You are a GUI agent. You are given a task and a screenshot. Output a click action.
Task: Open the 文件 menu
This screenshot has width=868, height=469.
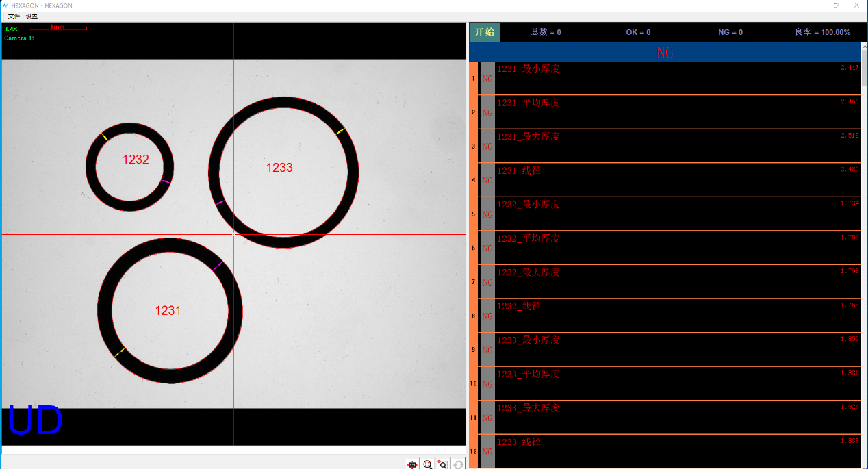(13, 16)
